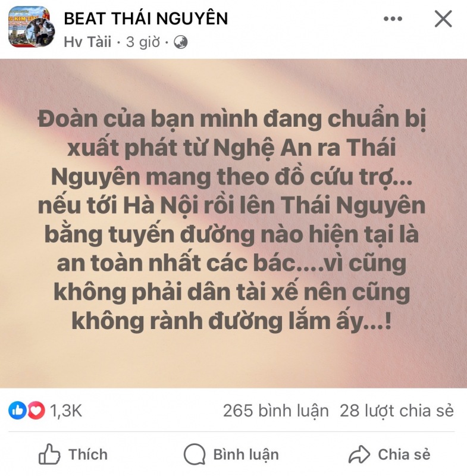The height and width of the screenshot is (476, 467).
Task: Click the Bình luận label
Action: click(246, 455)
